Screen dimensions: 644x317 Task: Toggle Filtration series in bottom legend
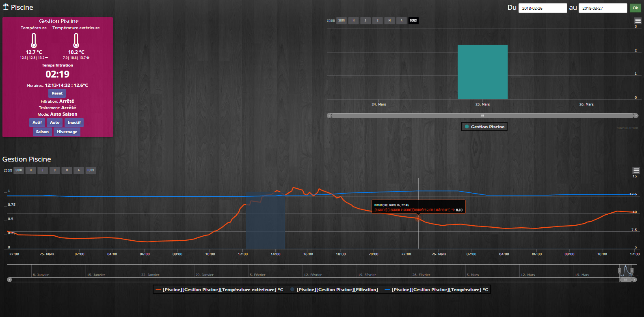(334, 289)
